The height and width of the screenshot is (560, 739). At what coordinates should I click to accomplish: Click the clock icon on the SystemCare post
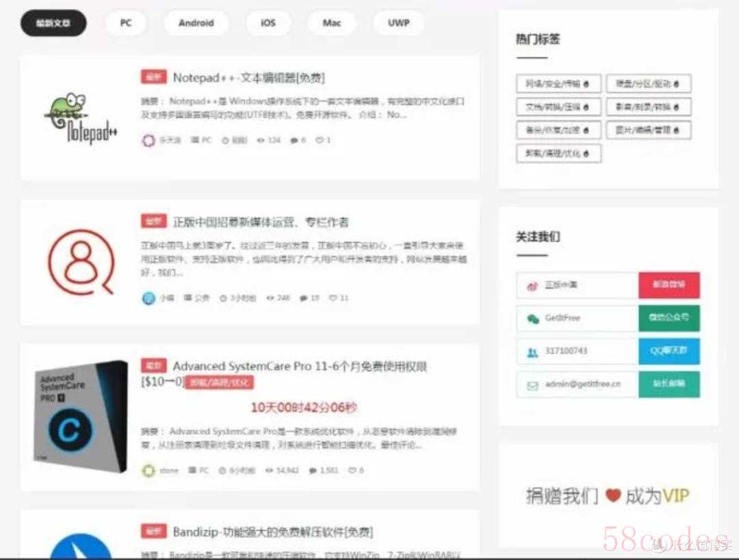pyautogui.click(x=222, y=470)
